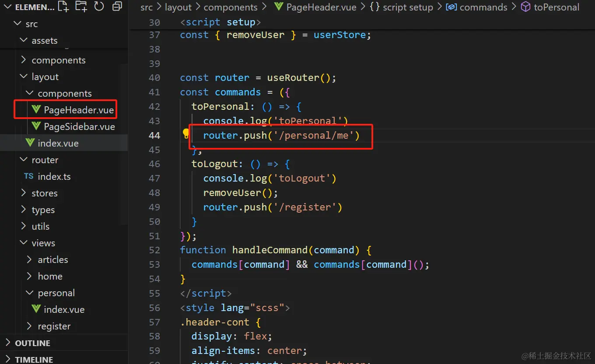Click align-items: center on line 59

coord(249,350)
